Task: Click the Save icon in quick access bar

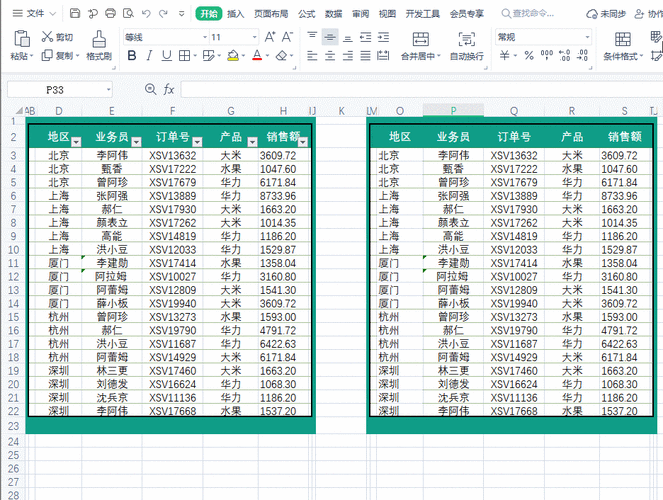Action: 75,14
